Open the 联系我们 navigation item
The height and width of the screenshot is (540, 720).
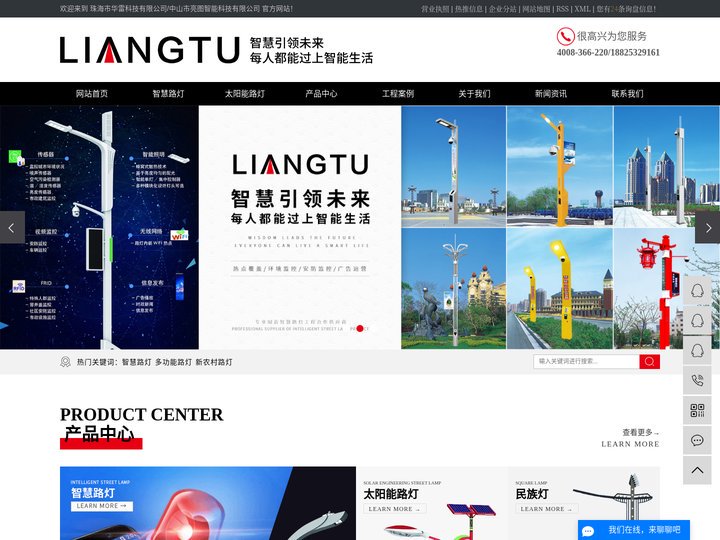pyautogui.click(x=627, y=94)
